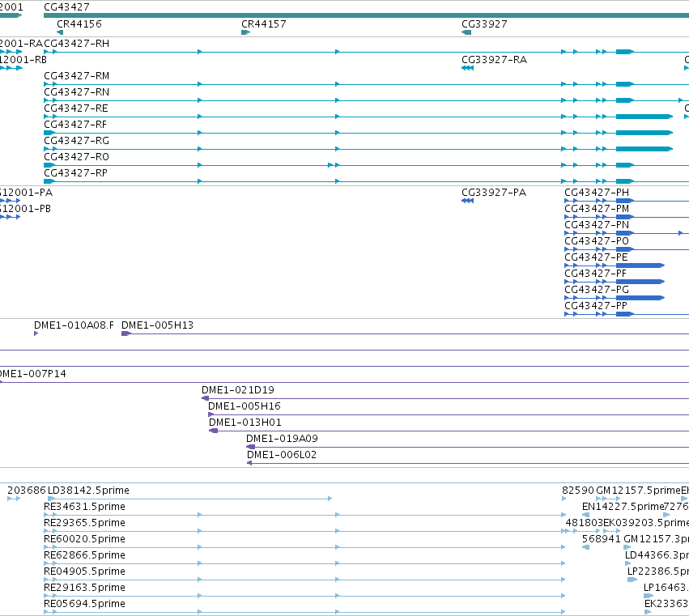Select EST RE60020.5prime label

84,540
